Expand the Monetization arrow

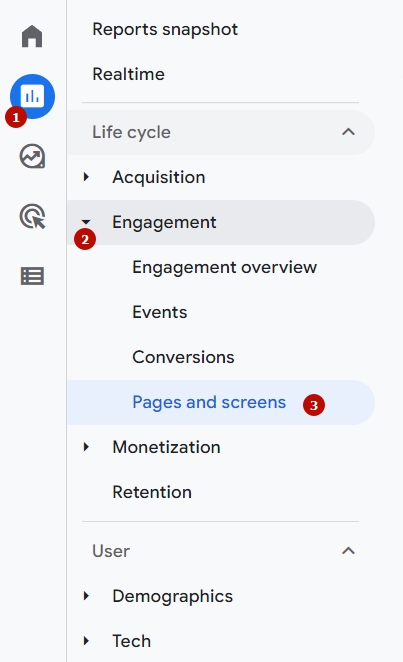point(87,447)
